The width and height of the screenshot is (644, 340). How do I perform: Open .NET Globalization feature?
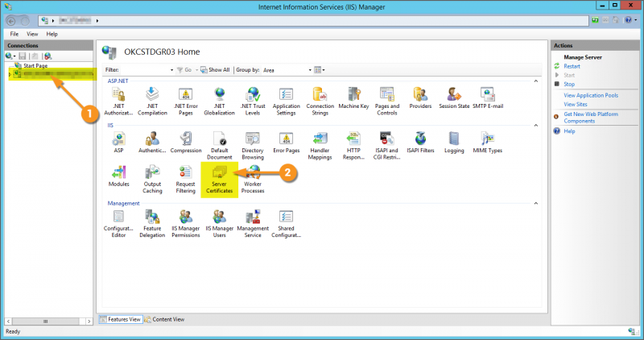click(219, 102)
